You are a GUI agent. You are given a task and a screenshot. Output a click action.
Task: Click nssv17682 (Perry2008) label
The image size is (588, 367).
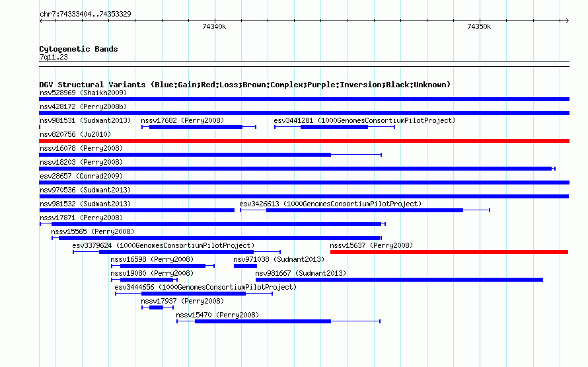(182, 120)
